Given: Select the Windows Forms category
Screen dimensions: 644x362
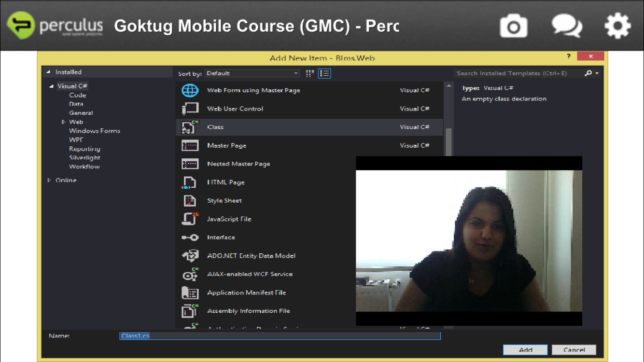Looking at the screenshot, I should coord(94,131).
